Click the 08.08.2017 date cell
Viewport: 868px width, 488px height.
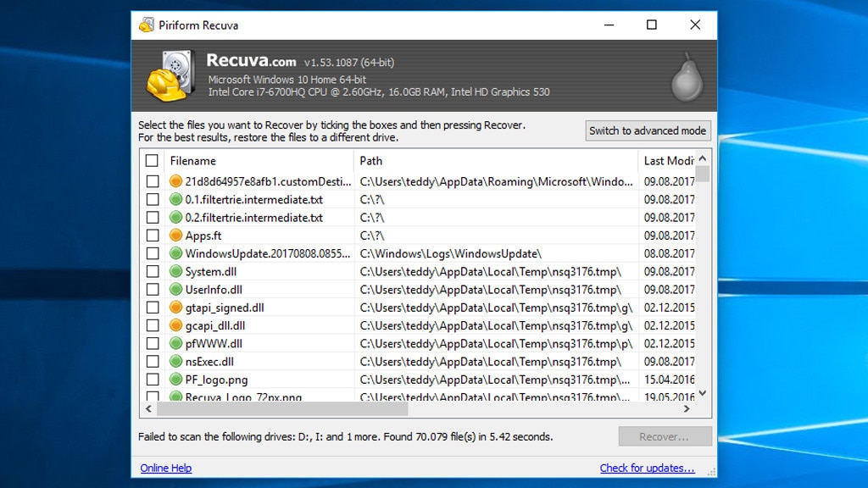click(670, 253)
